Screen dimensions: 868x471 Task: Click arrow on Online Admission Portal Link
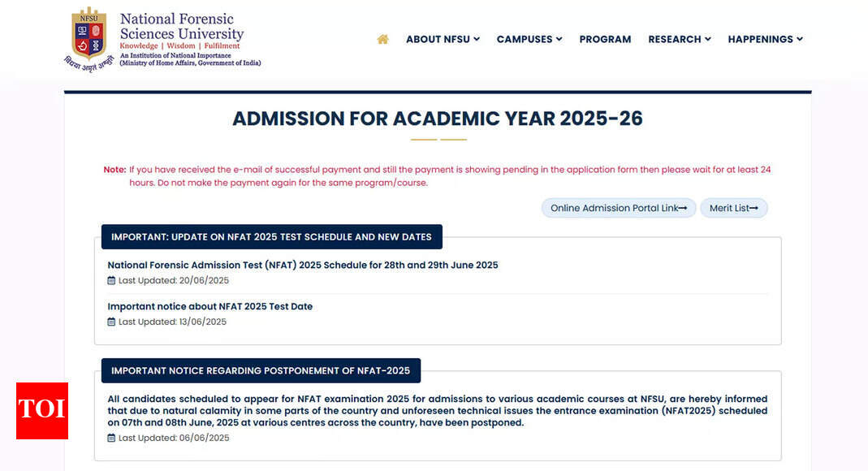tap(683, 209)
